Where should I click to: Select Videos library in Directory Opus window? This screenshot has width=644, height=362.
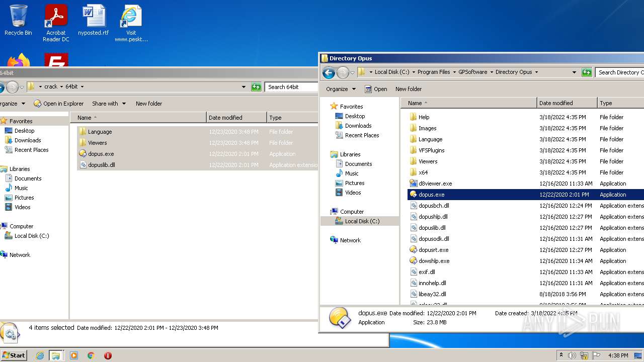353,193
